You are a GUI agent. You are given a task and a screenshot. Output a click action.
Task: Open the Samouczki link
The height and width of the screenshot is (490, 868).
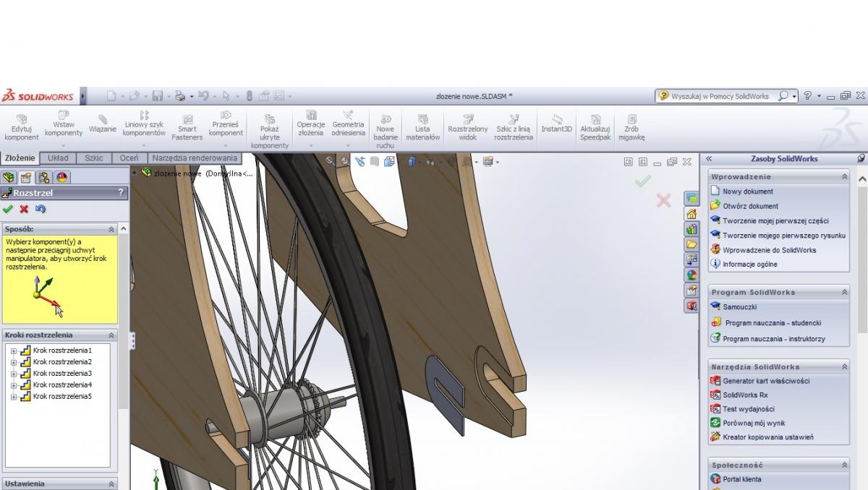[x=739, y=307]
